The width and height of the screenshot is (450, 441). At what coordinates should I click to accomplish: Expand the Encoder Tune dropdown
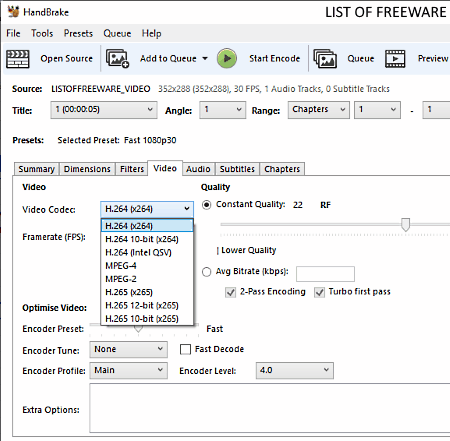point(128,349)
